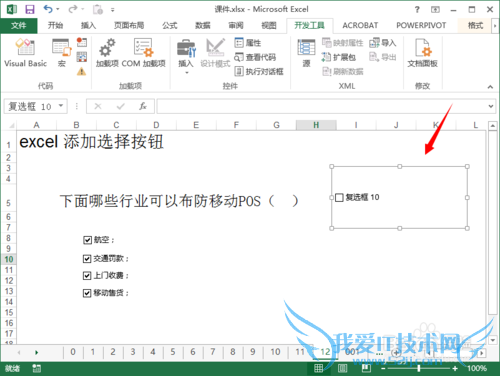Screen dimensions: 500x376
Task: Switch to the 页面布局 tab
Action: [x=129, y=25]
